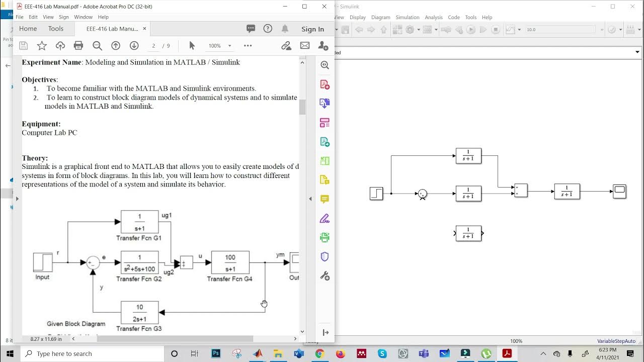
Task: Expand the left navigation pane in Acrobat
Action: click(17, 199)
